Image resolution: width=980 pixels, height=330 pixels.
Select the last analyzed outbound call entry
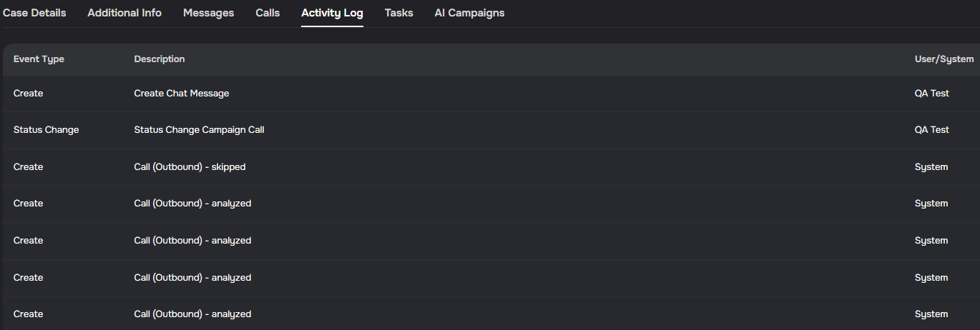click(x=192, y=314)
